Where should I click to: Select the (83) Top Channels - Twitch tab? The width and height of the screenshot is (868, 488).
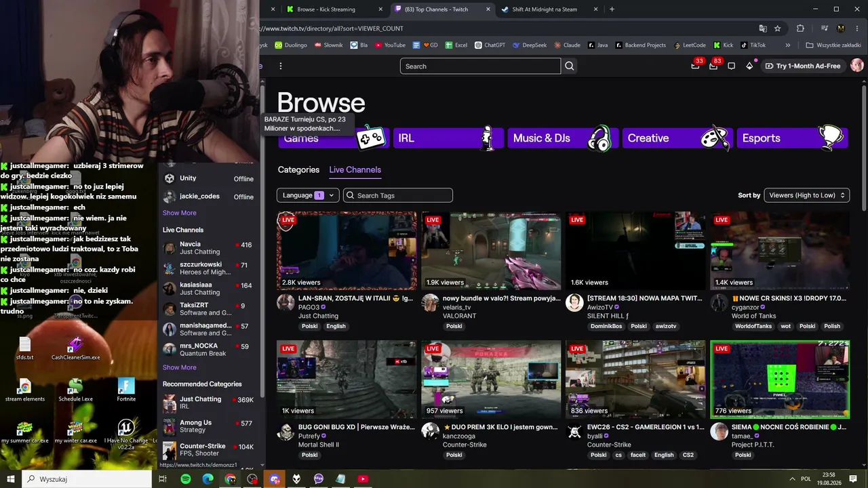click(441, 9)
